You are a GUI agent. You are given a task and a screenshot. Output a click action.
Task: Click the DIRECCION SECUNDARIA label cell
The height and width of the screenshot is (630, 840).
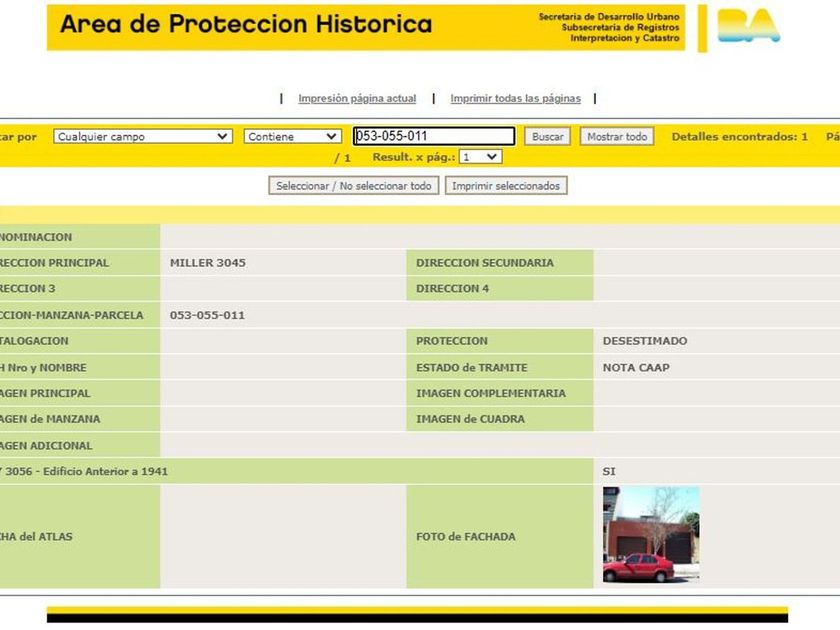[485, 263]
